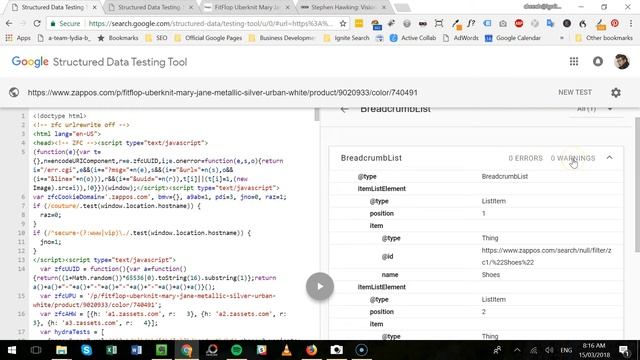Open the Apps bookmark shortcut
The height and width of the screenshot is (360, 640).
click(18, 38)
